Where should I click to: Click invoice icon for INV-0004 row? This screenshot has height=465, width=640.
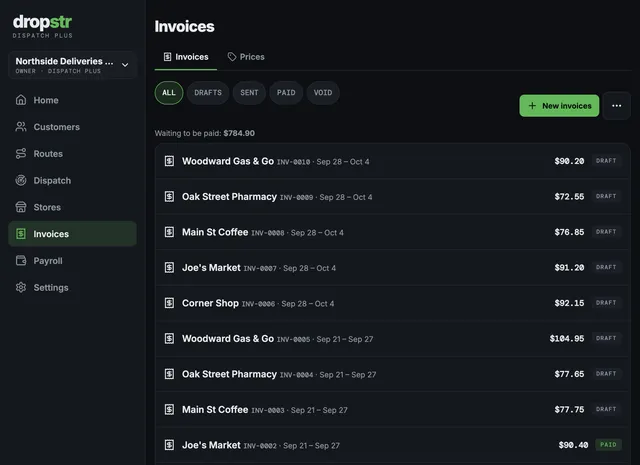(169, 374)
